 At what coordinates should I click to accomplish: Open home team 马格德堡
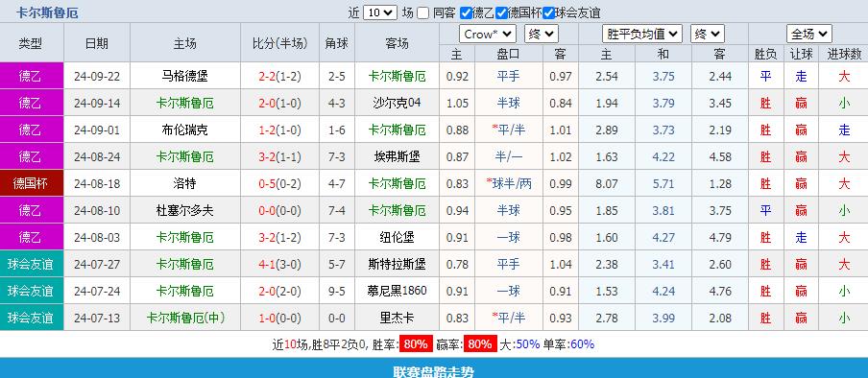click(x=185, y=76)
